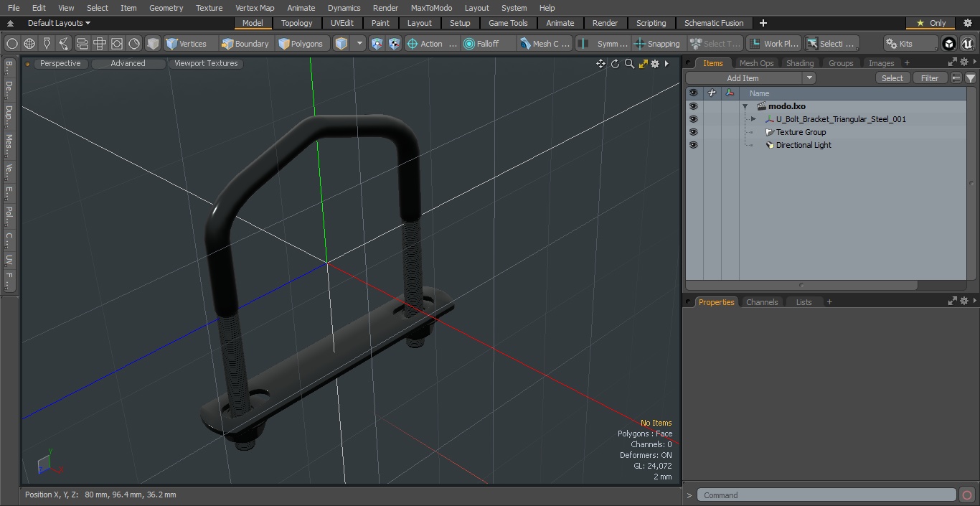Switch to the UVEdit layout tab
This screenshot has height=506, width=980.
click(x=342, y=23)
